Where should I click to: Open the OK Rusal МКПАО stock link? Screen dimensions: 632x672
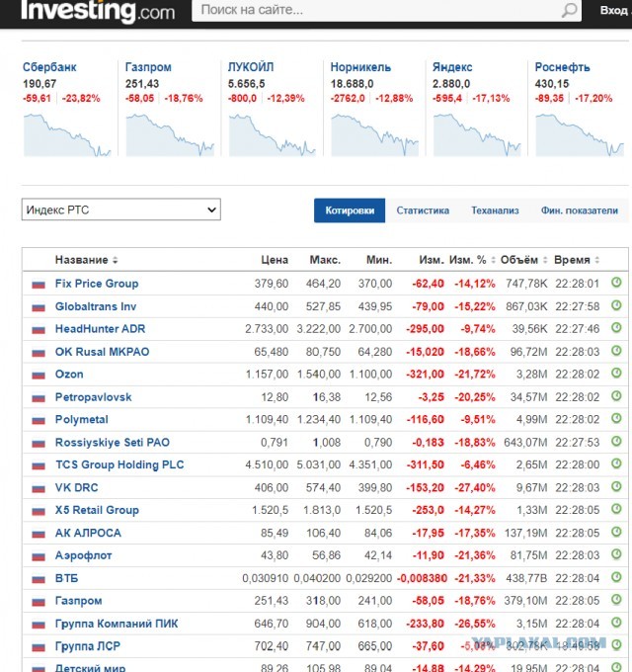tap(102, 352)
